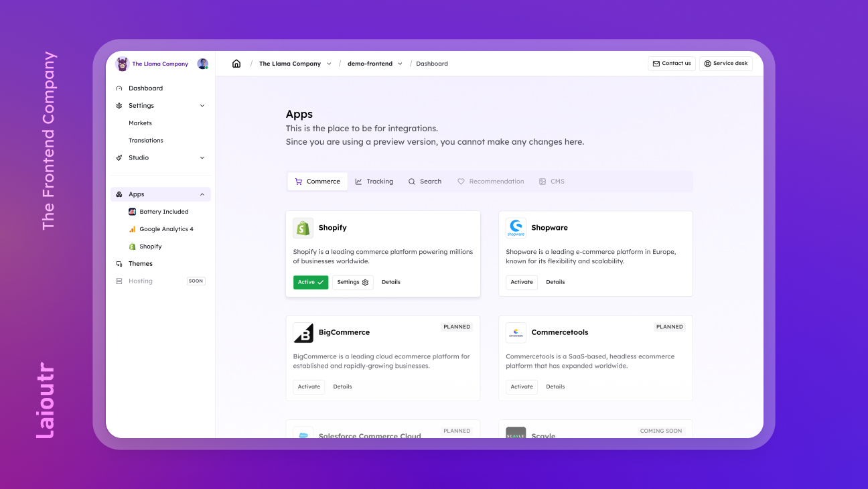Collapse the Apps section chevron
The image size is (868, 489).
click(x=202, y=194)
